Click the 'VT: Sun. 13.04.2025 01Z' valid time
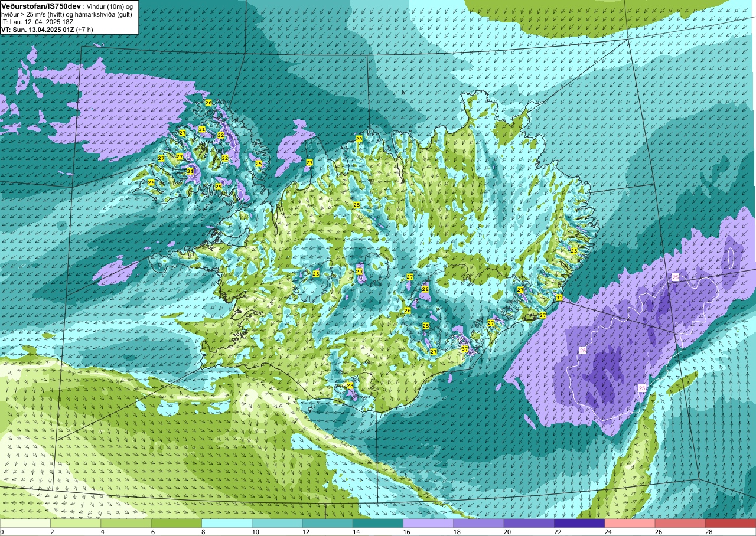This screenshot has height=536, width=756. click(37, 30)
